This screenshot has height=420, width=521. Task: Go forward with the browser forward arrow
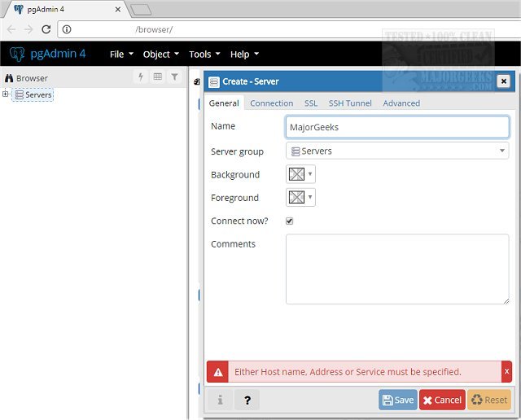click(28, 29)
